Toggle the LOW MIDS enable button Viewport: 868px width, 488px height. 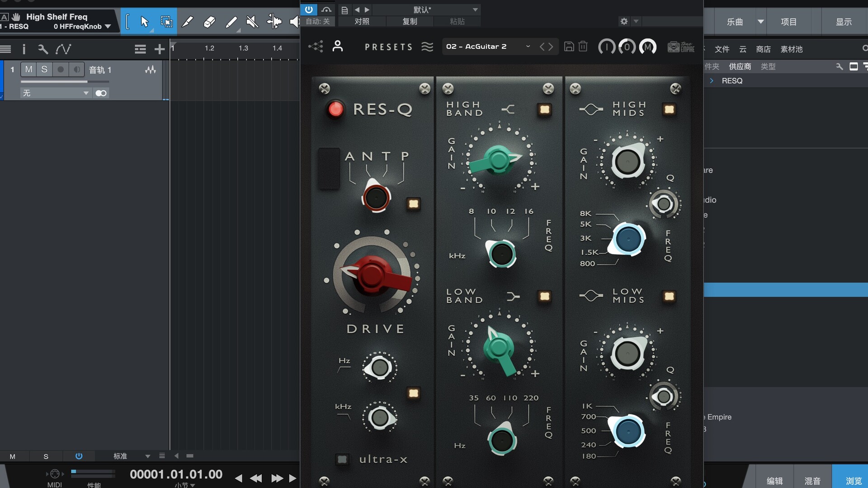[669, 296]
